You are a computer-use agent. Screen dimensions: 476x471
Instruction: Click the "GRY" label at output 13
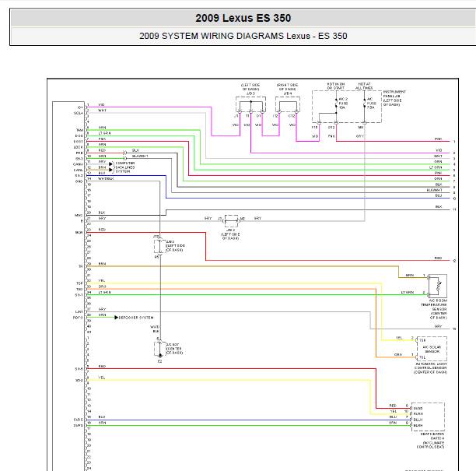438,326
